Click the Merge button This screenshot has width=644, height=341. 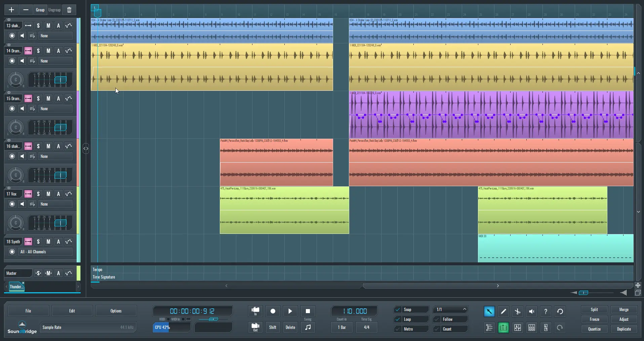624,310
